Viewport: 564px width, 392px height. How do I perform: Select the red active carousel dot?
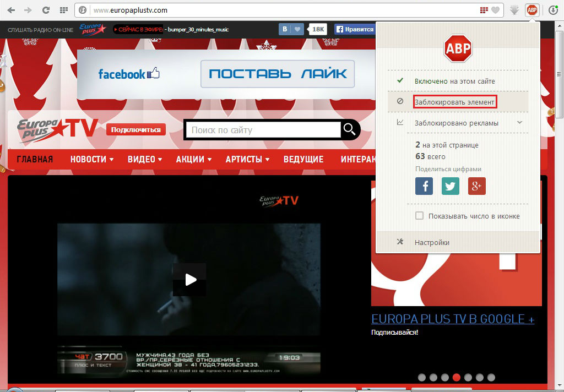point(457,377)
